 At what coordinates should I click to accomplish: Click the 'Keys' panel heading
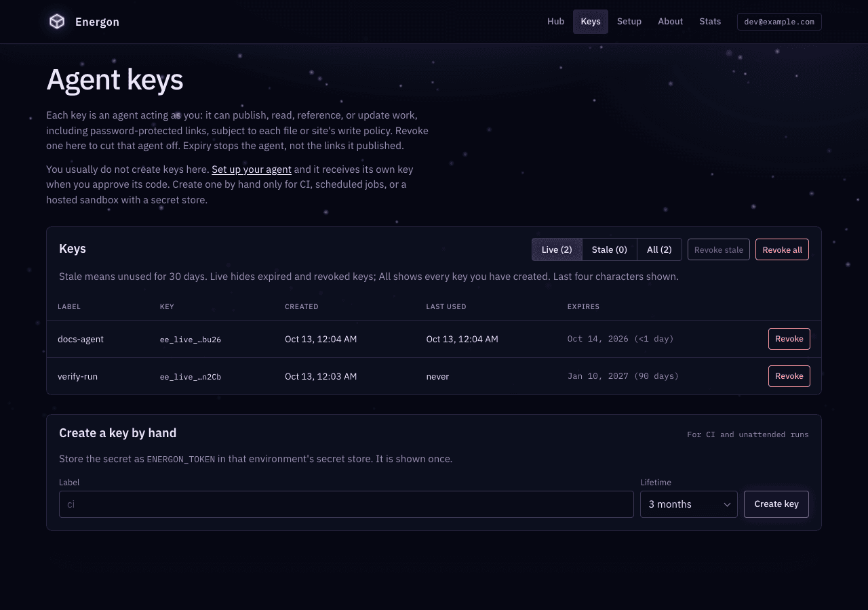coord(73,249)
